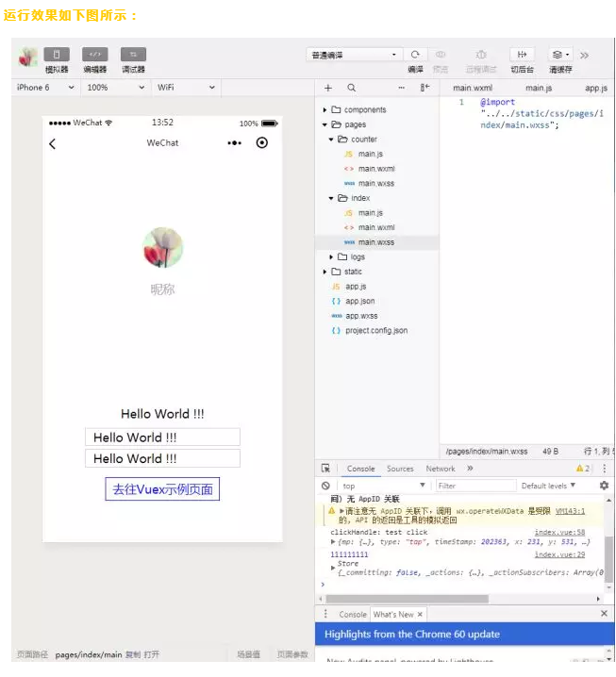Image resolution: width=616 pixels, height=677 pixels.
Task: Toggle the editor (编辑器) panel
Action: point(95,55)
